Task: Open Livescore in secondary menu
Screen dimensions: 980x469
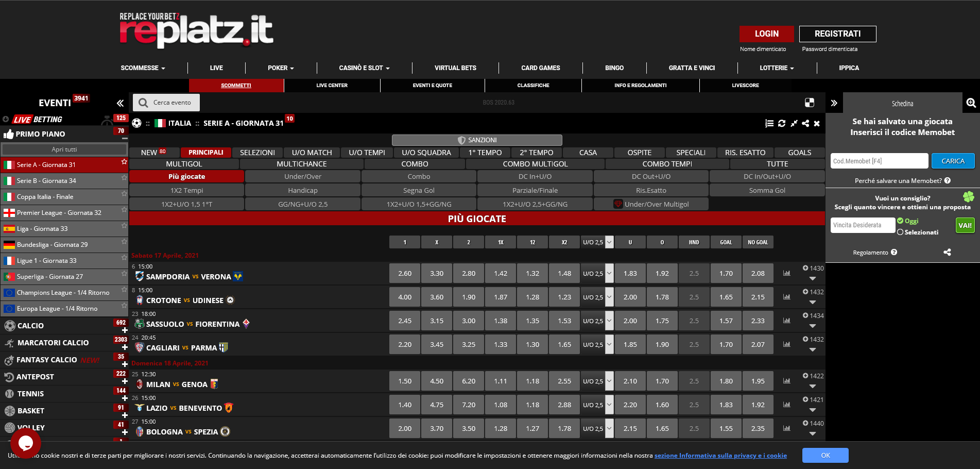Action: [745, 86]
